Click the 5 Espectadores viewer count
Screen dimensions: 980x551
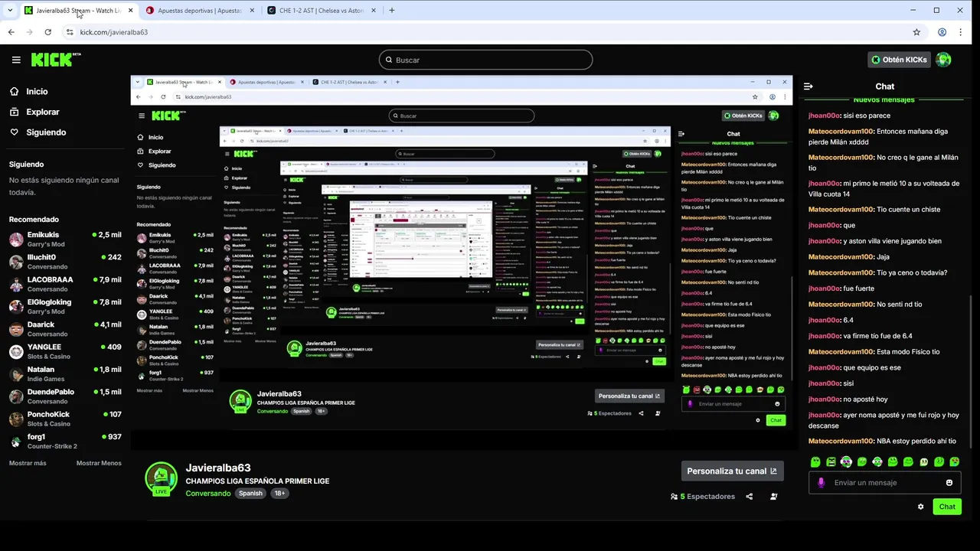point(703,497)
